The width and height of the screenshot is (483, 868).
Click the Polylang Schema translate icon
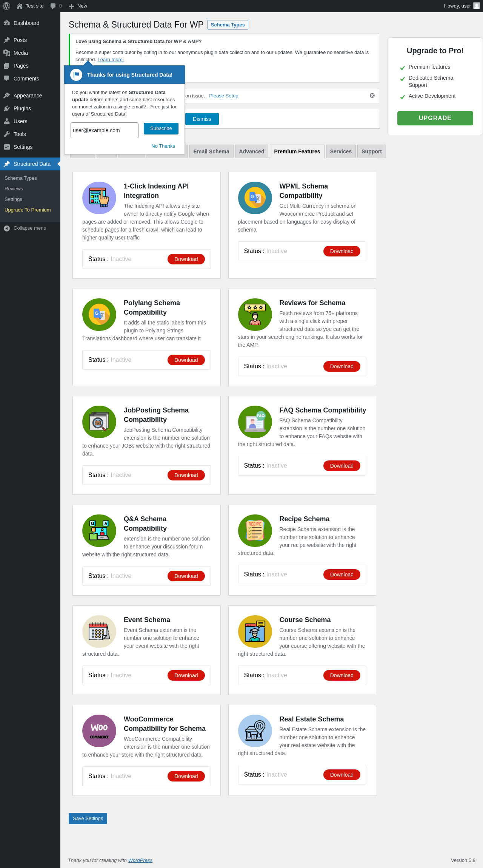[99, 315]
